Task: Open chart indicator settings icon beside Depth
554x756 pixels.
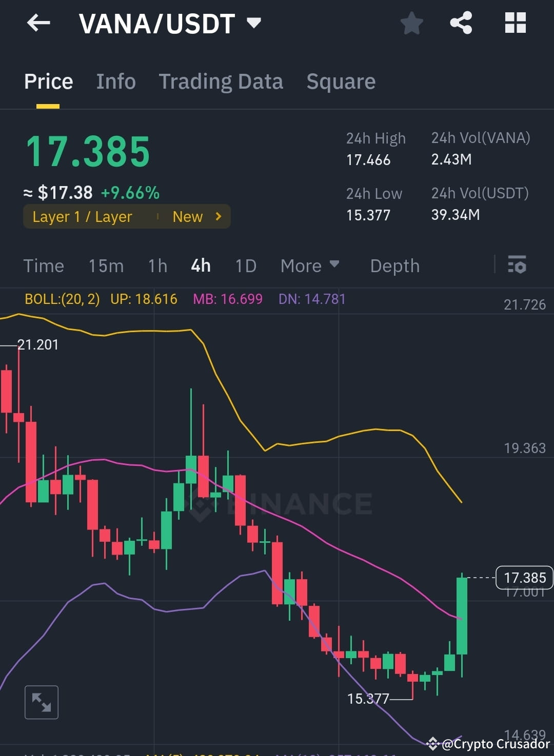Action: click(517, 265)
